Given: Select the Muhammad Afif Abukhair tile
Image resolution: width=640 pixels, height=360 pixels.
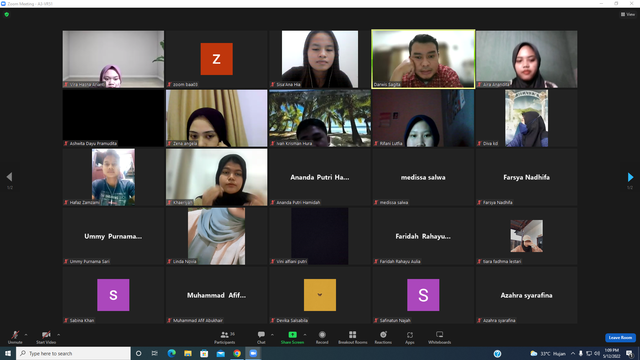Looking at the screenshot, I should point(217,295).
